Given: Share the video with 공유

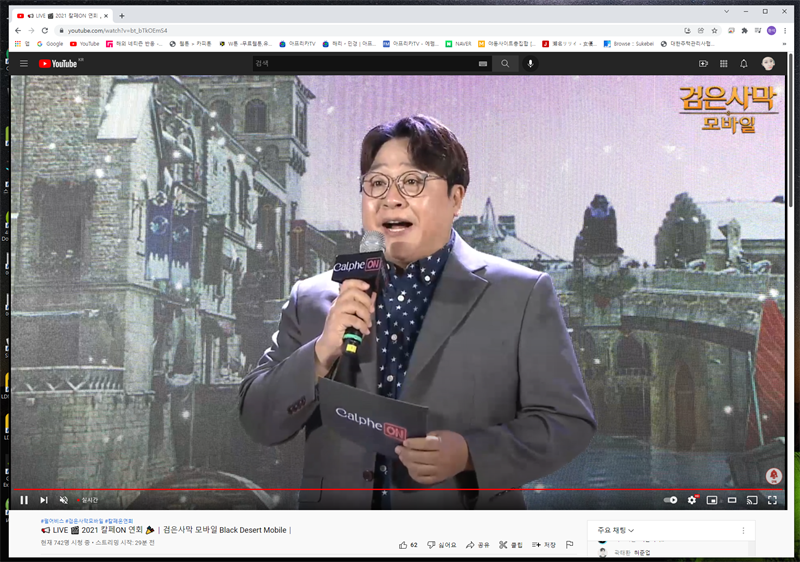Looking at the screenshot, I should [x=477, y=545].
